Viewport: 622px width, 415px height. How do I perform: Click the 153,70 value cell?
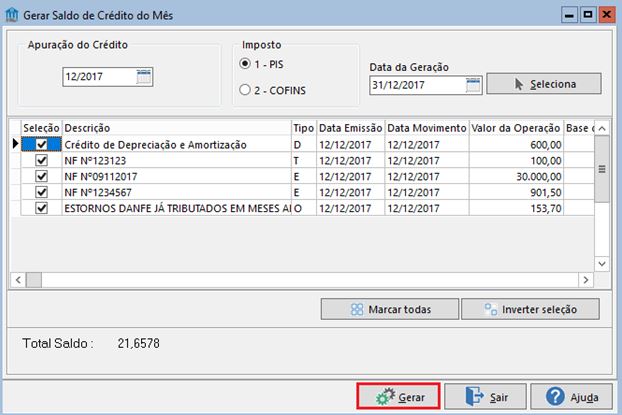[x=516, y=208]
